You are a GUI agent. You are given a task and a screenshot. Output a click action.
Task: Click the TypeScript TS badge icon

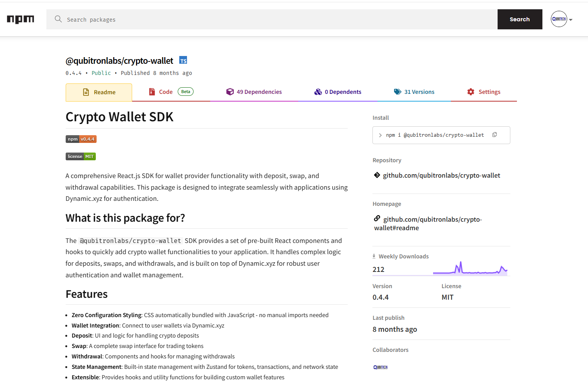click(183, 60)
